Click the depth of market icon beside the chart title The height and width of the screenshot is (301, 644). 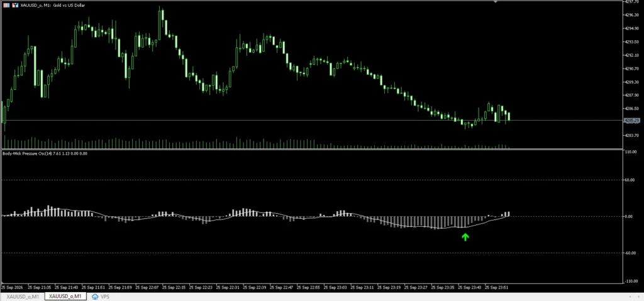click(15, 5)
